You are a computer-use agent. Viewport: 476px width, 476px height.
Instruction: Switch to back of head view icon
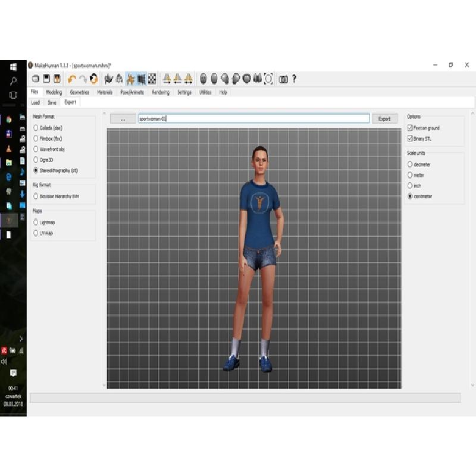coord(214,79)
